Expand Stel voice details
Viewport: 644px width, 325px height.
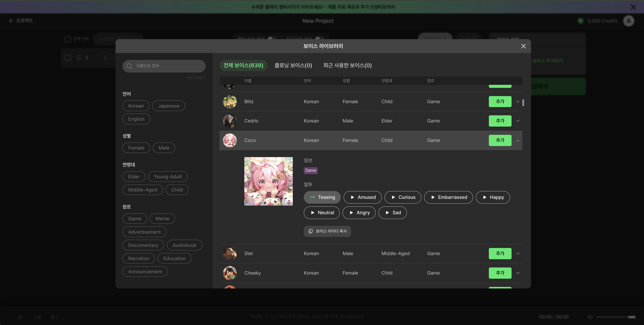pos(518,254)
